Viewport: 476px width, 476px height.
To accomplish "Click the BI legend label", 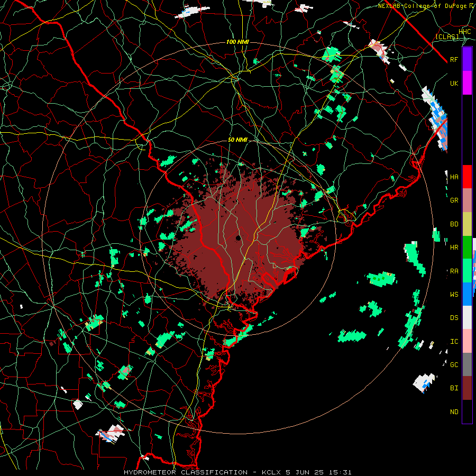I will tap(454, 388).
